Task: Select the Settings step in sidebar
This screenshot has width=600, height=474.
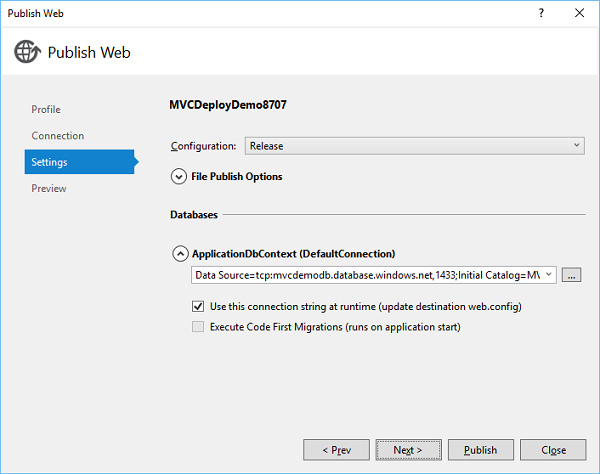Action: click(50, 162)
